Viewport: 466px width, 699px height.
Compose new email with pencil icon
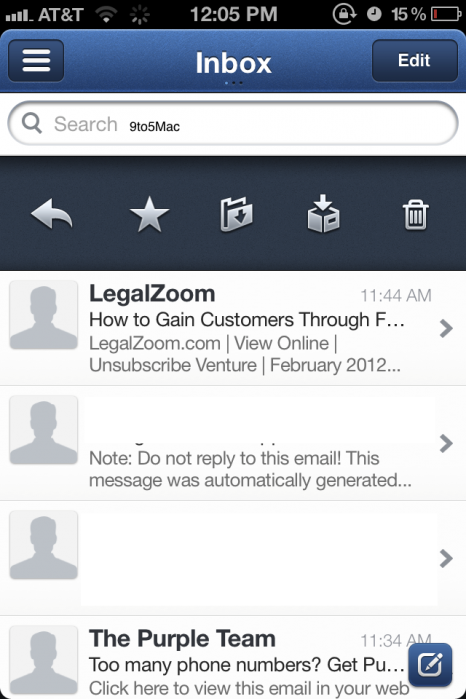click(x=430, y=665)
